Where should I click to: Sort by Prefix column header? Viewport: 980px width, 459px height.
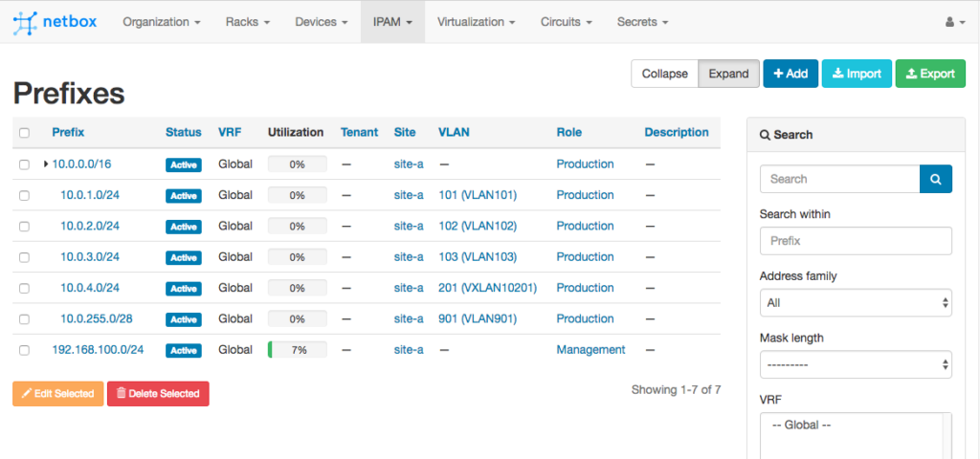pos(68,132)
